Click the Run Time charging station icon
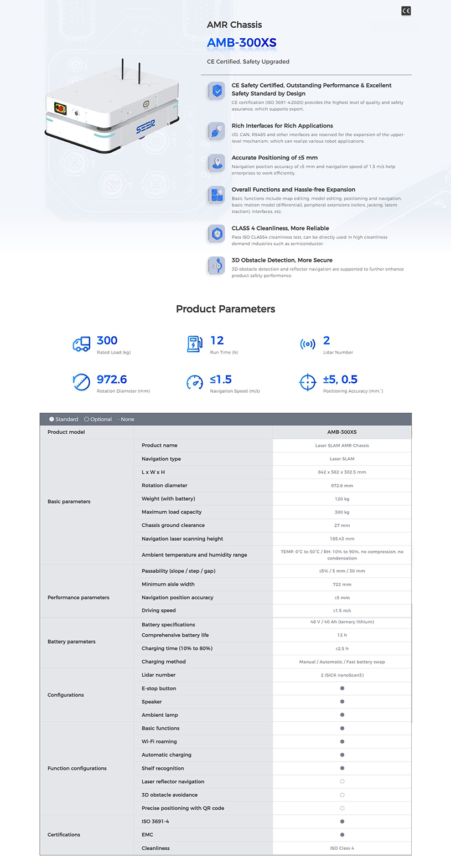Screen dimensions: 451x868 point(194,344)
